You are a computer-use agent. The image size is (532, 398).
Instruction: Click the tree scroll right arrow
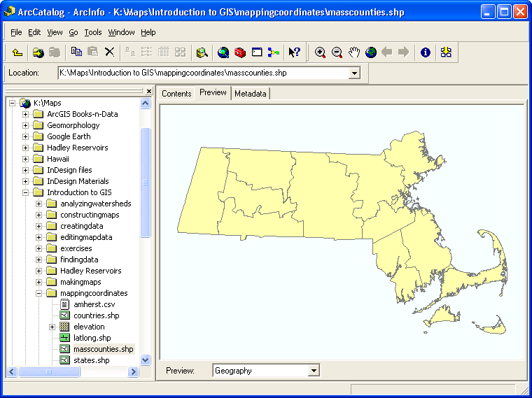(133, 372)
